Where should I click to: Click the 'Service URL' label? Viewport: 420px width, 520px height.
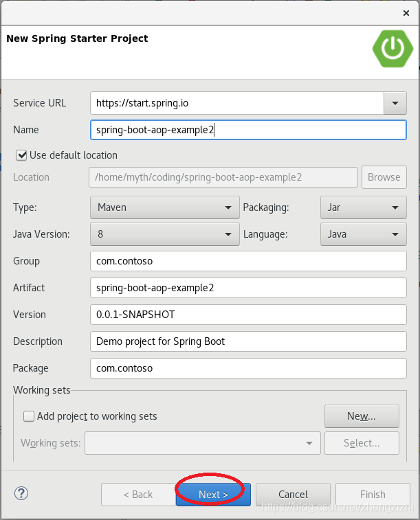point(39,103)
